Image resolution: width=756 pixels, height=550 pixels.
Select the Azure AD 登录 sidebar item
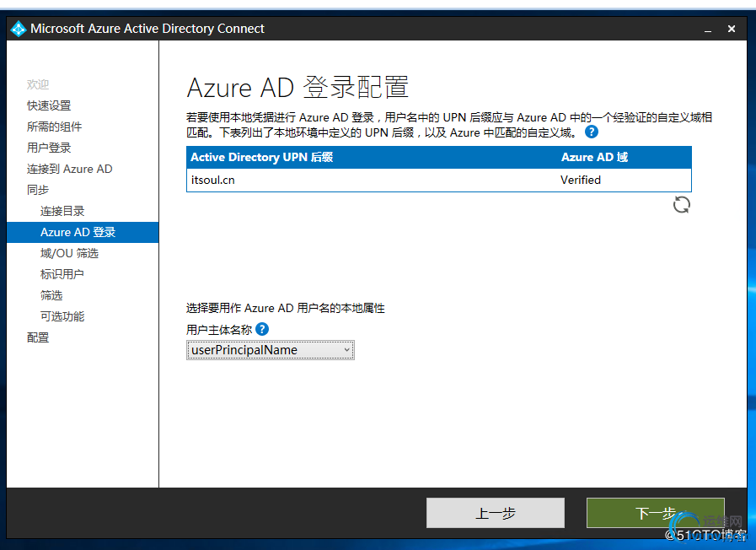[83, 232]
